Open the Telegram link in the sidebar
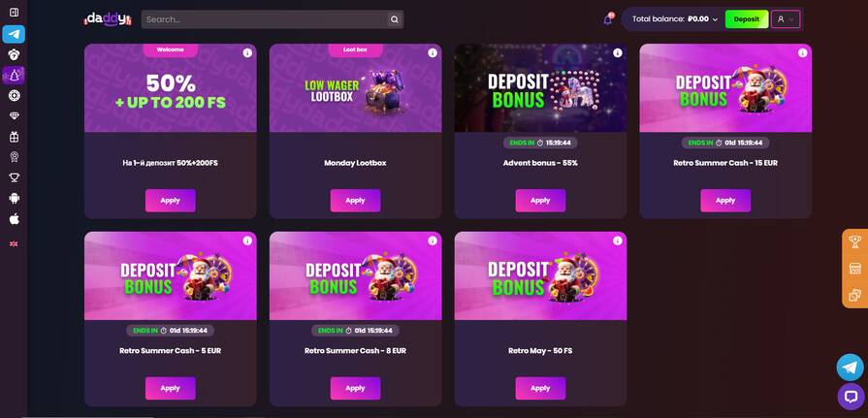Viewport: 868px width, 418px height. pos(14,34)
